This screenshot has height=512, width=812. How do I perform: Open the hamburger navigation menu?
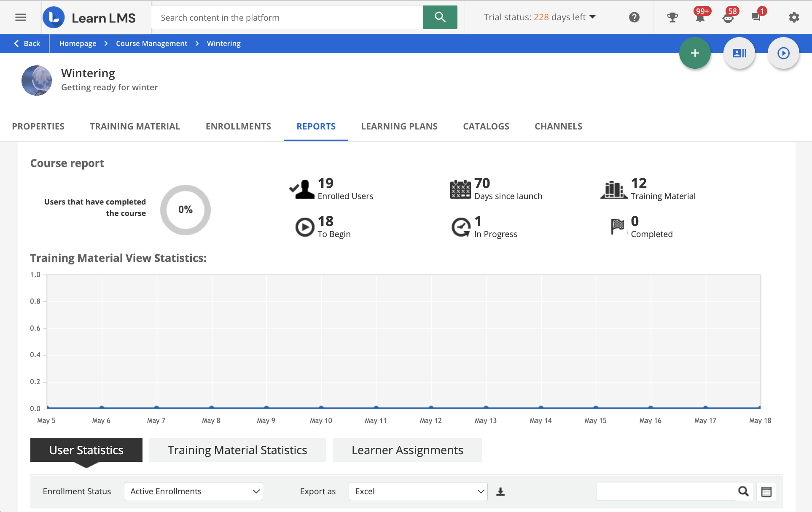(x=20, y=17)
